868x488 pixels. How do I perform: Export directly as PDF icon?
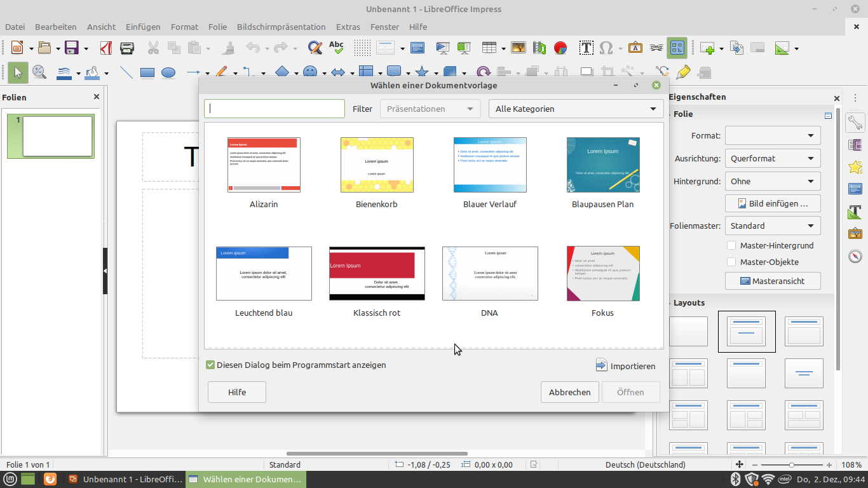[x=107, y=48]
